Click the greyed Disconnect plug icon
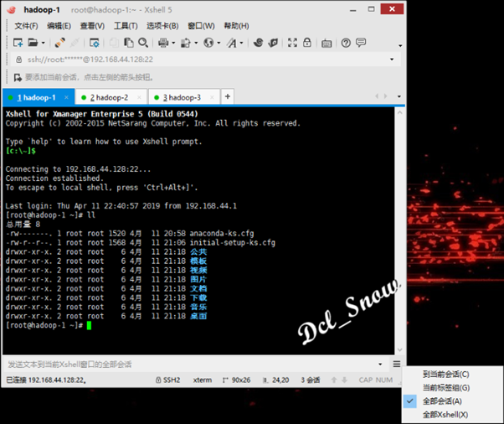Image resolution: width=504 pixels, height=424 pixels. coord(75,43)
